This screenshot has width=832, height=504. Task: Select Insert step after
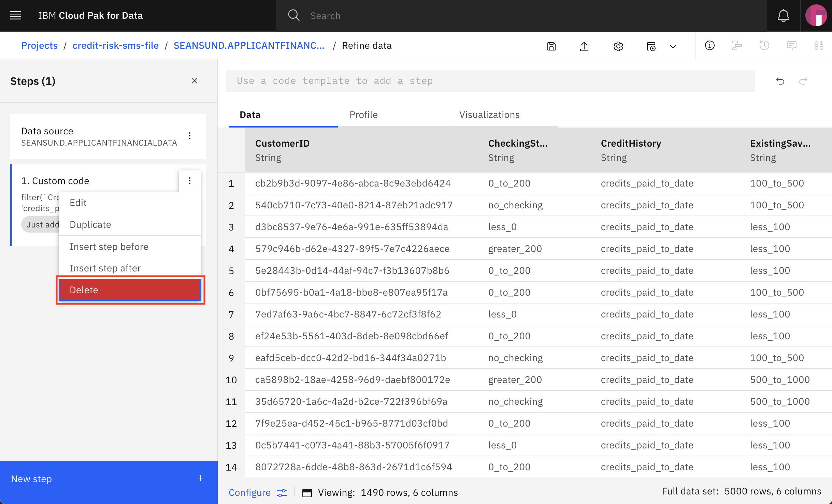pyautogui.click(x=130, y=268)
